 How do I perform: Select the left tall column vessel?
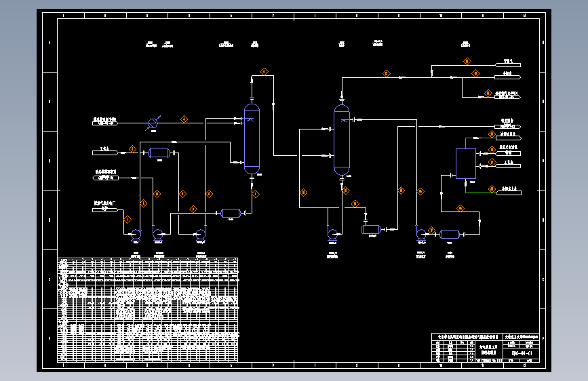(x=252, y=139)
